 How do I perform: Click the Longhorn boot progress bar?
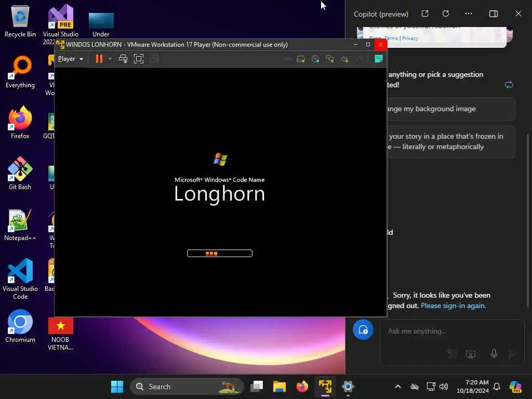point(220,253)
